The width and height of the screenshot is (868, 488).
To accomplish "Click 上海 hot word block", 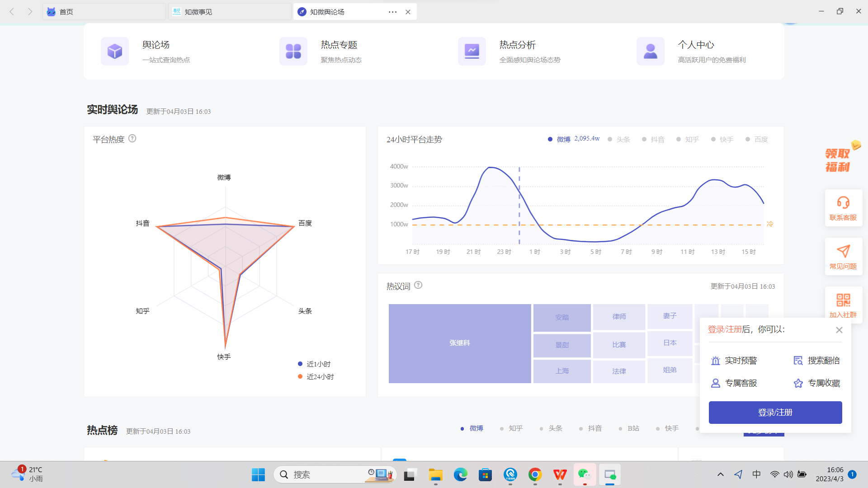I will pyautogui.click(x=562, y=371).
